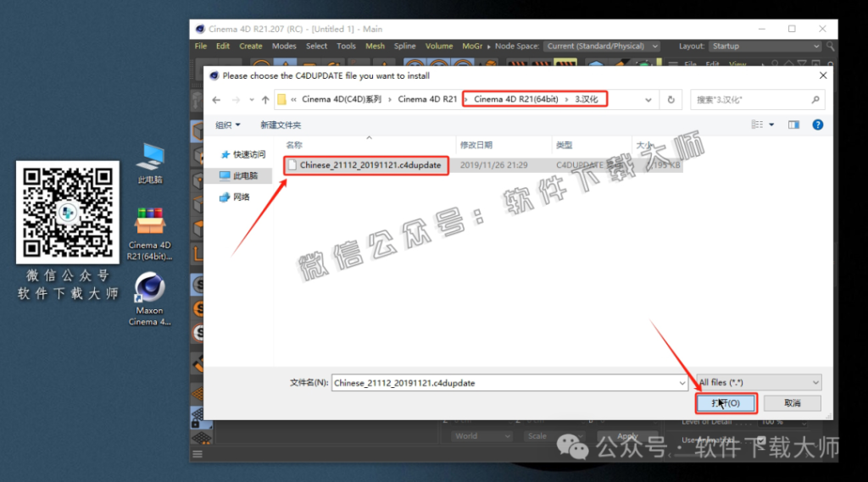Open the Modes menu in Cinema 4D
Viewport: 868px width, 482px height.
pos(284,46)
